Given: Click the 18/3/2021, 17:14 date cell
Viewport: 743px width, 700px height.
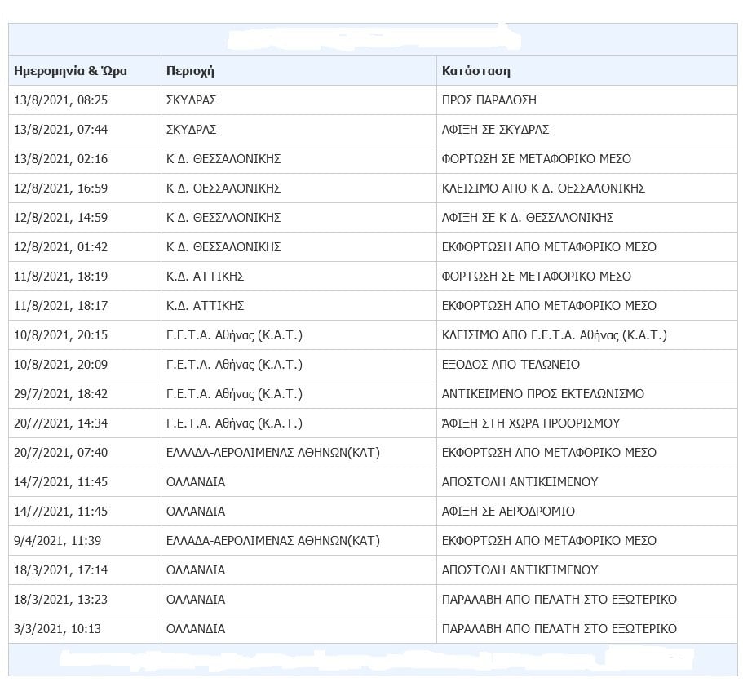Looking at the screenshot, I should click(x=61, y=570).
